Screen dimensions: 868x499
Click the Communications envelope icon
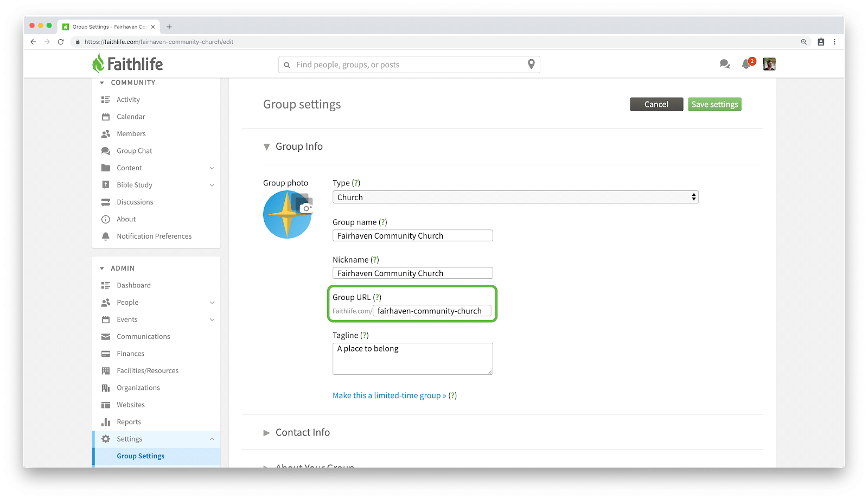106,337
